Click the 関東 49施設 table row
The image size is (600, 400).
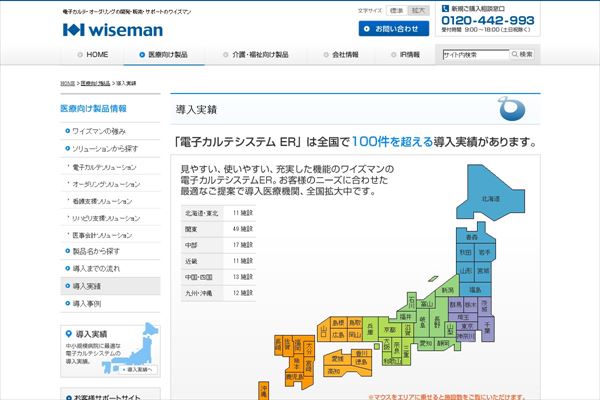point(218,229)
